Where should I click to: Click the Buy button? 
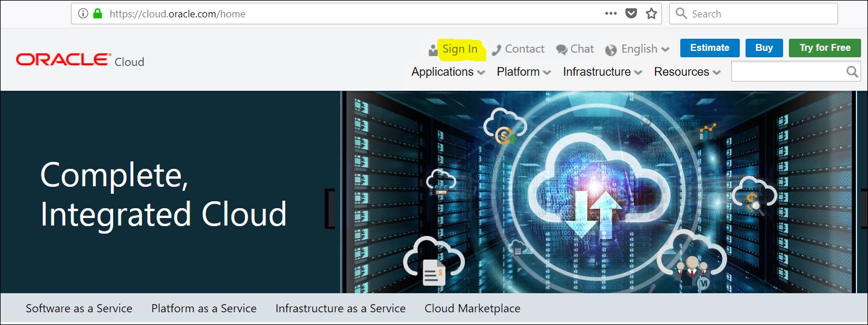[764, 48]
